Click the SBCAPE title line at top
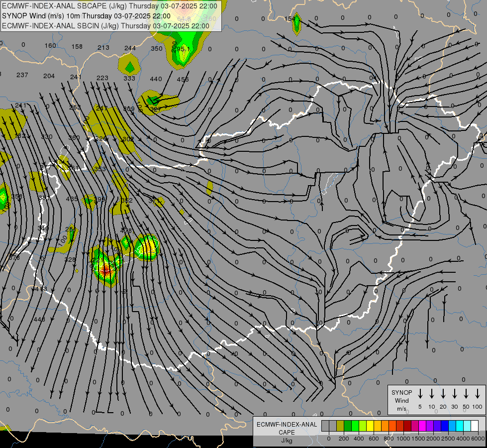This screenshot has width=487, height=448. click(109, 6)
